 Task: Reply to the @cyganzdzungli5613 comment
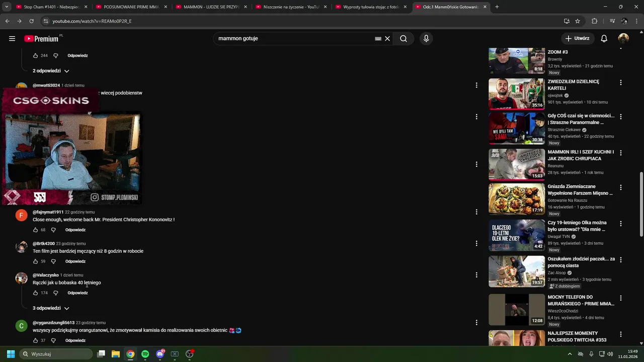pyautogui.click(x=75, y=340)
